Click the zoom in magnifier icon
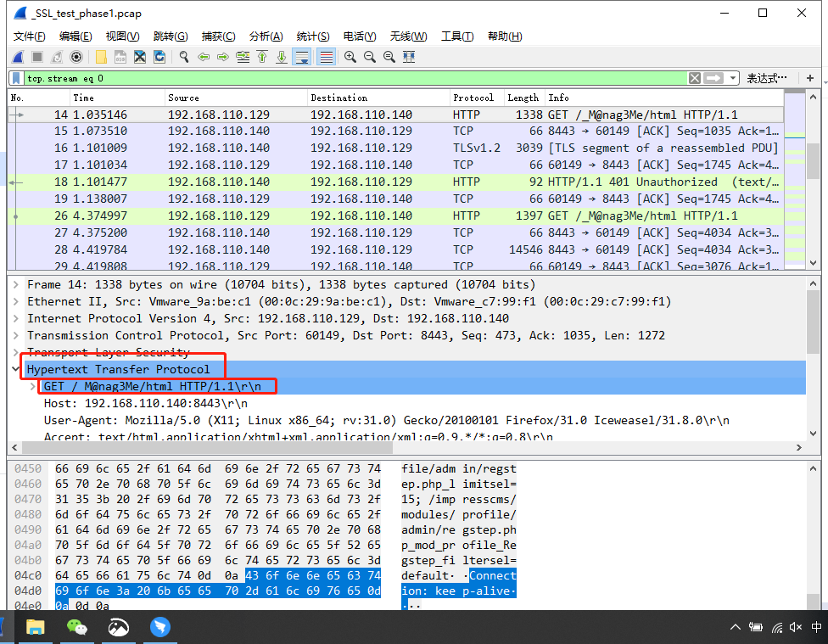 [350, 57]
